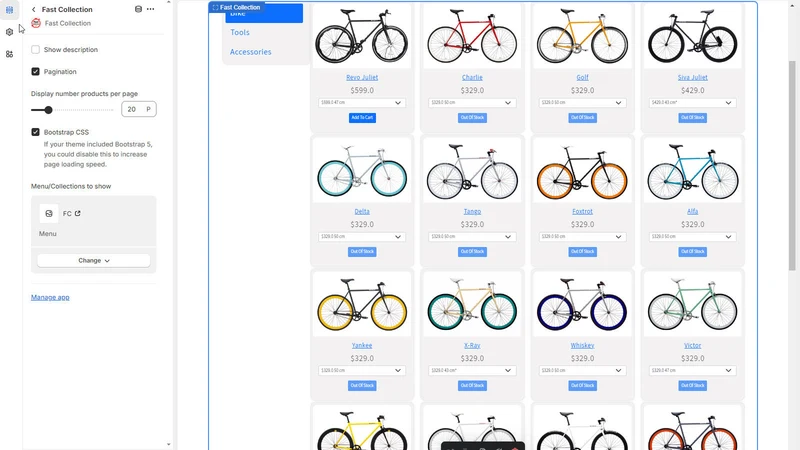Open the Sections panel icon in the left rail
The height and width of the screenshot is (450, 800).
9,10
